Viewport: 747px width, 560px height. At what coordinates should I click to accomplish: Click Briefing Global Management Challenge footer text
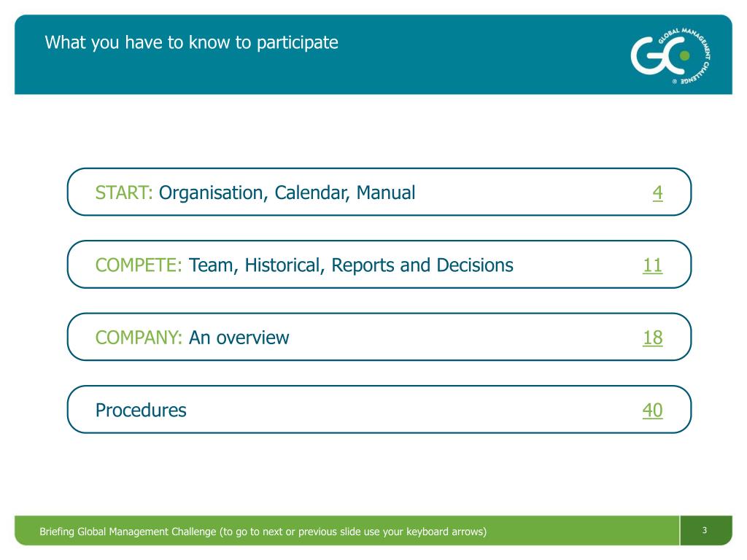pos(128,532)
